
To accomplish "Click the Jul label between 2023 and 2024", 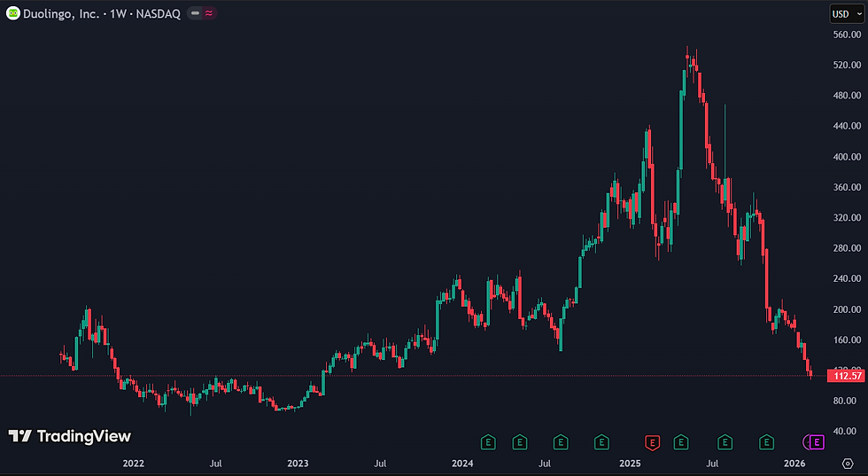I will point(380,464).
